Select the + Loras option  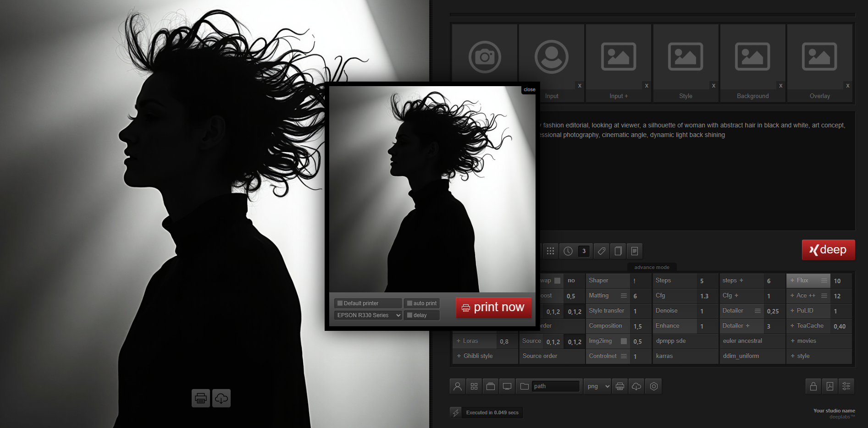click(x=475, y=341)
